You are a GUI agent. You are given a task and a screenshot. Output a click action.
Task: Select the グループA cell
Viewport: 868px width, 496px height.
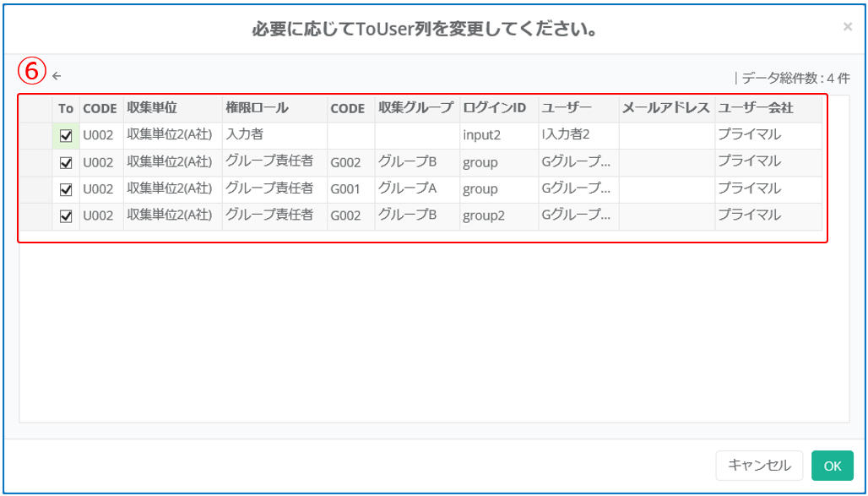(416, 189)
